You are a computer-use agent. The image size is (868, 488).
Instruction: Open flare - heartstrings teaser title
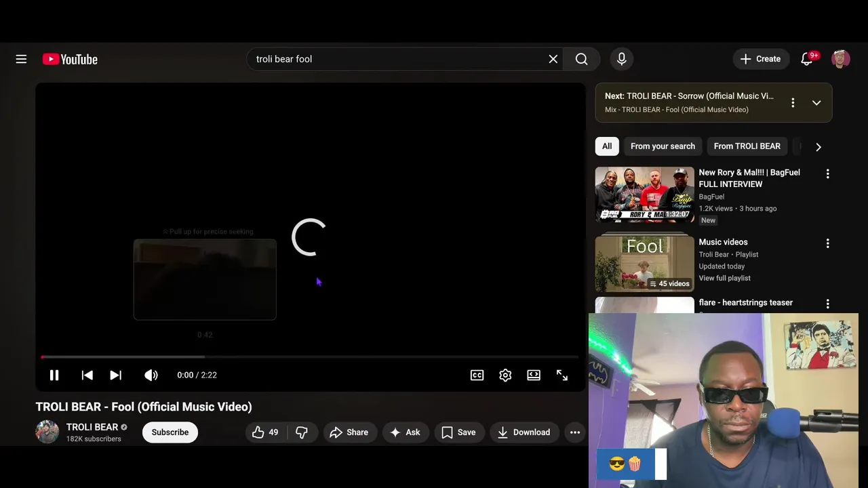[x=746, y=303]
